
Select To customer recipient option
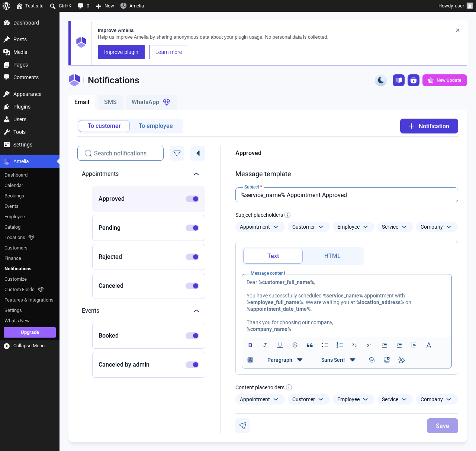104,126
